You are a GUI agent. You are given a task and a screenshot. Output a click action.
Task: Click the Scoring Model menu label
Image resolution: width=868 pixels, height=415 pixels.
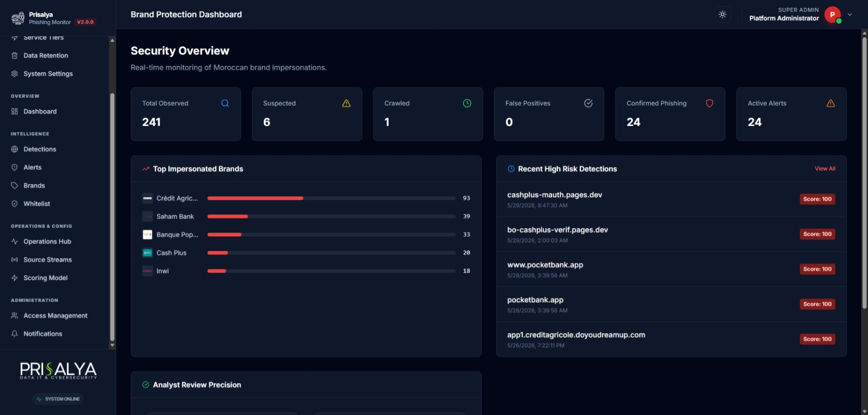click(x=45, y=278)
